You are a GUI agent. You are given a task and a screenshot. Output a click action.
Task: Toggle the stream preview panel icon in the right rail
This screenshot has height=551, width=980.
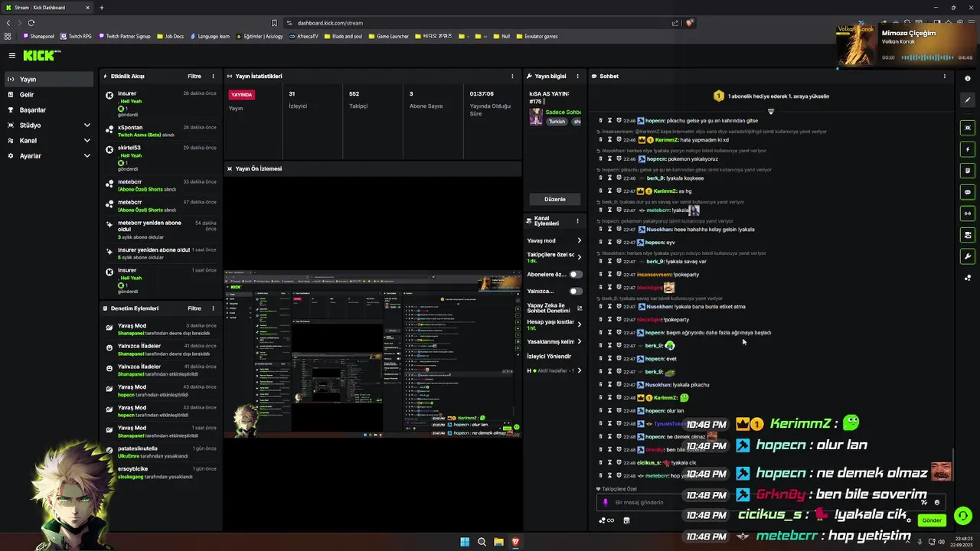point(968,128)
